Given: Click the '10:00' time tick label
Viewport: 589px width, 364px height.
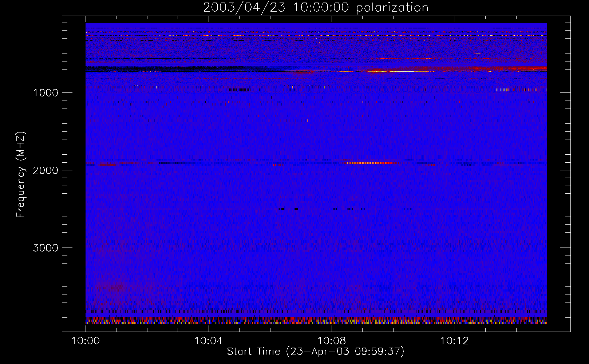Looking at the screenshot, I should [86, 341].
